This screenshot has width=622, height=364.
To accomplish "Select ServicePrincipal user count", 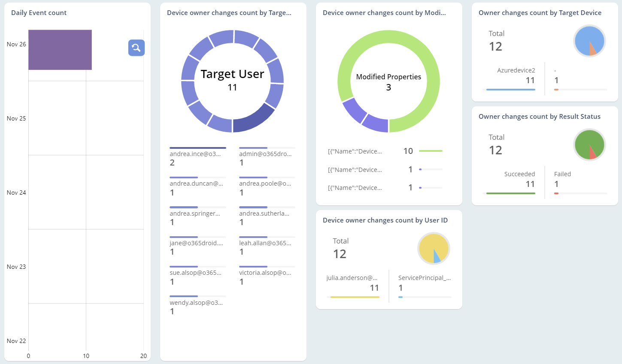I will (x=401, y=288).
